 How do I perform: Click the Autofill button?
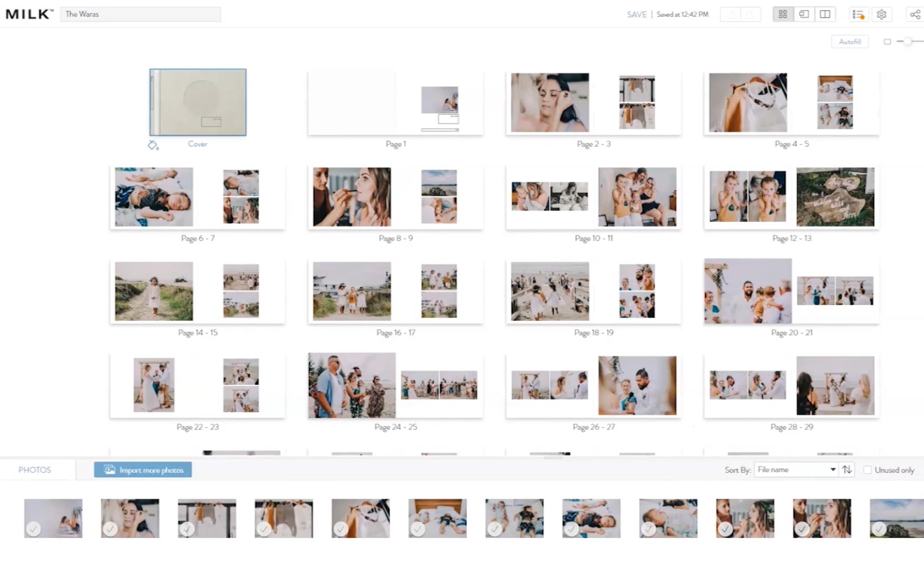click(850, 42)
